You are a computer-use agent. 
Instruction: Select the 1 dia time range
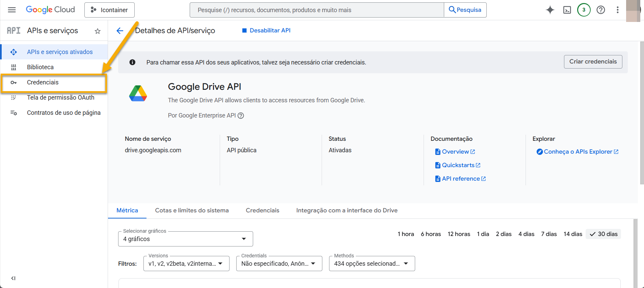tap(483, 234)
